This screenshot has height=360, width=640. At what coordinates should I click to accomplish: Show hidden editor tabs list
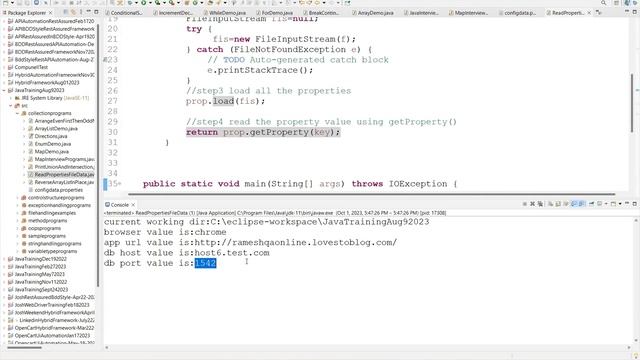click(599, 13)
